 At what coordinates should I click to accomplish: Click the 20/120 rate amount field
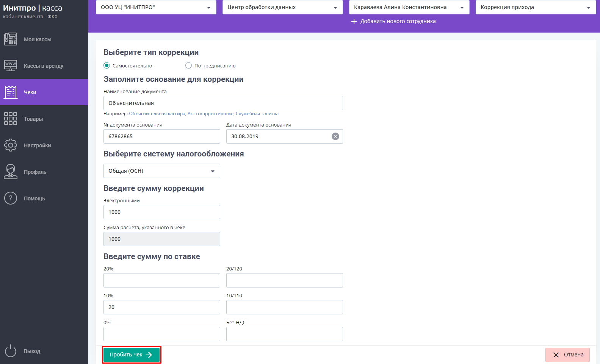285,280
